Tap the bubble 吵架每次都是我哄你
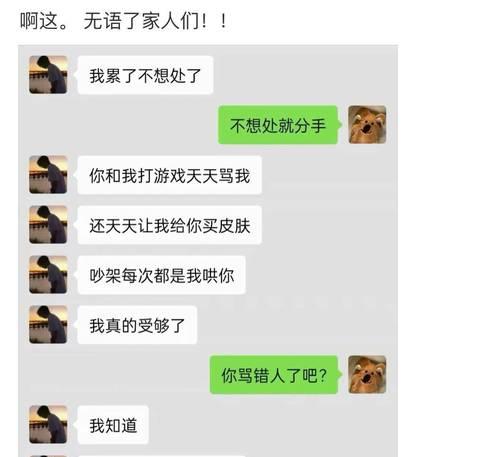The height and width of the screenshot is (457, 500). click(x=161, y=275)
